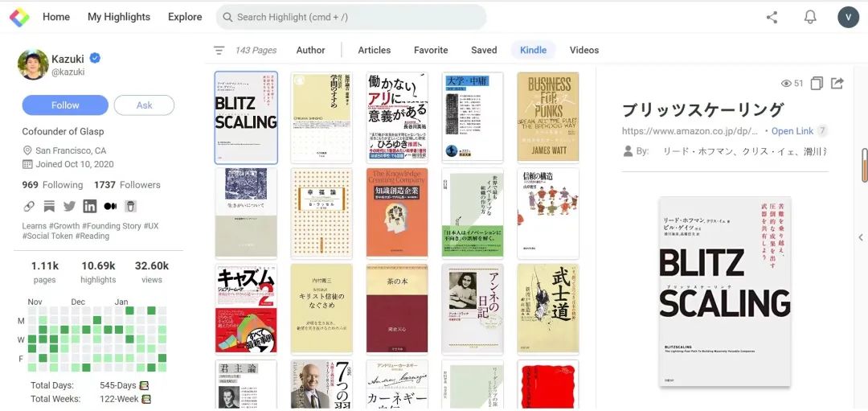Click the Ask button
This screenshot has width=868, height=411.
(x=144, y=105)
